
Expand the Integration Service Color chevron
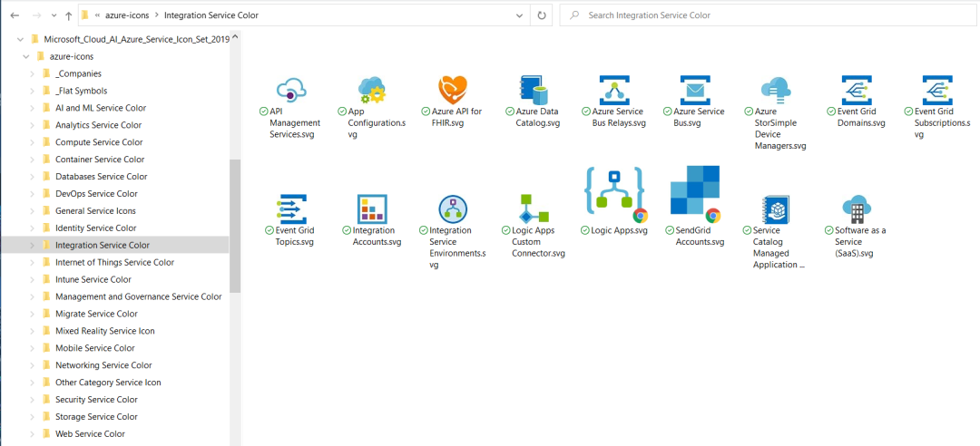(33, 245)
